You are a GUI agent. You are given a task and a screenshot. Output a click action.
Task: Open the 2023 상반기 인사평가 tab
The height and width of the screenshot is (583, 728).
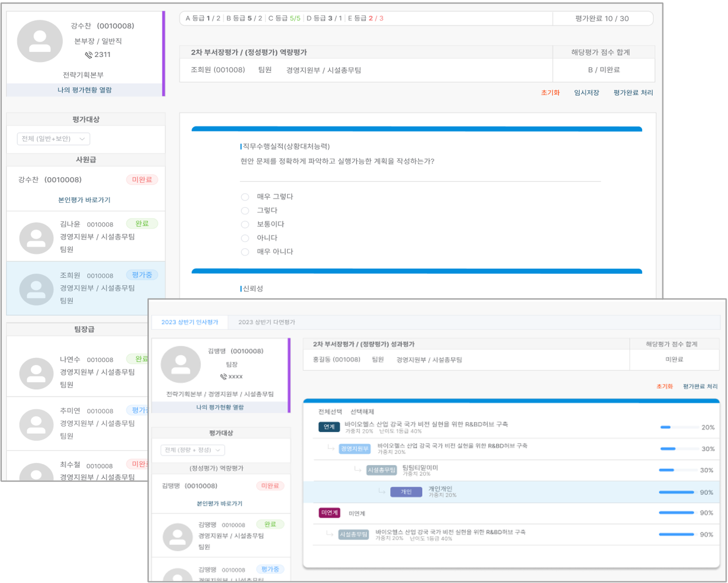click(x=190, y=322)
